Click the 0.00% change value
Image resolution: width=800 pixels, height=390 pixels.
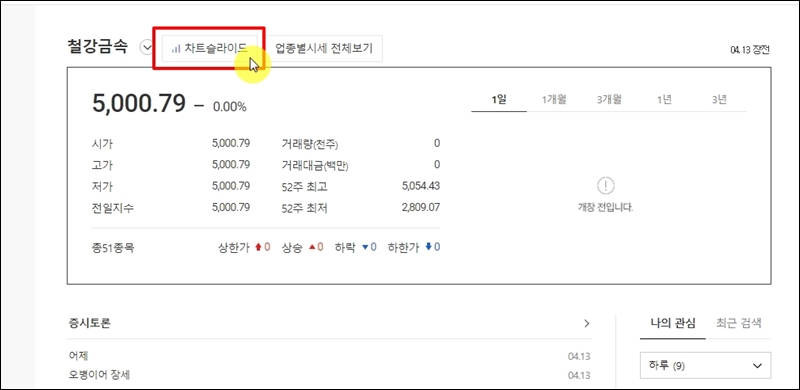click(x=230, y=107)
